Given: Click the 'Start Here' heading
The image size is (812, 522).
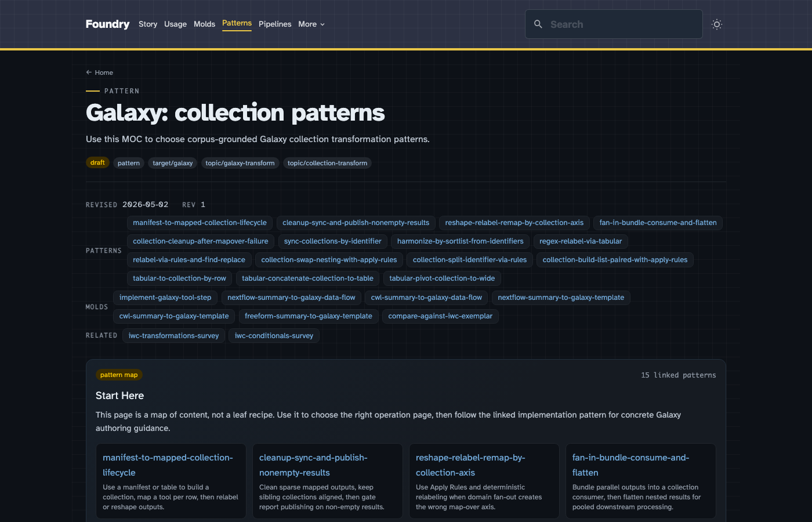Looking at the screenshot, I should [x=119, y=396].
